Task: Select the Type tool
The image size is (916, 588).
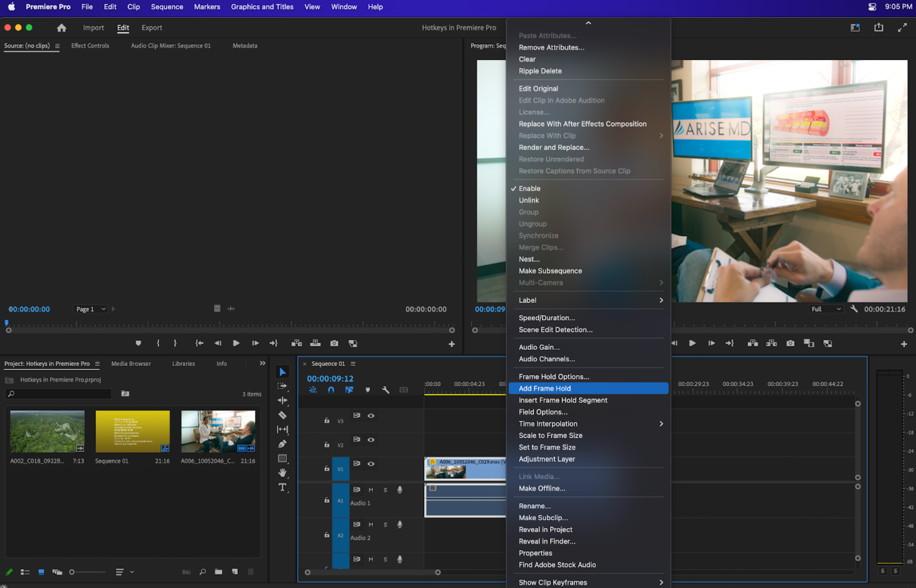Action: click(x=282, y=487)
